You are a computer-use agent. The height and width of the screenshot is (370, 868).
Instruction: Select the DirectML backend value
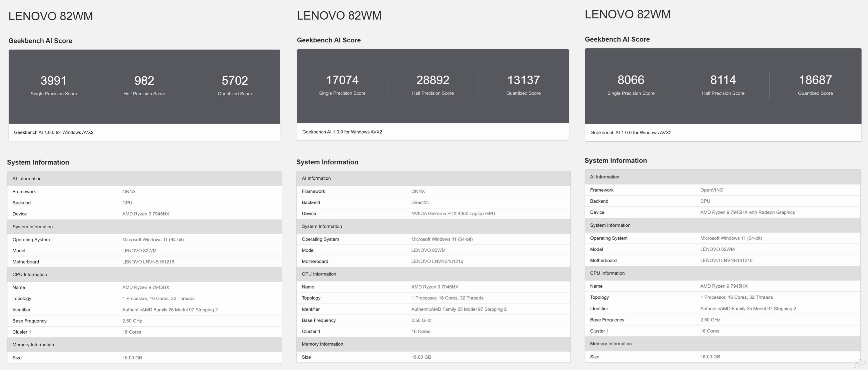pos(420,202)
